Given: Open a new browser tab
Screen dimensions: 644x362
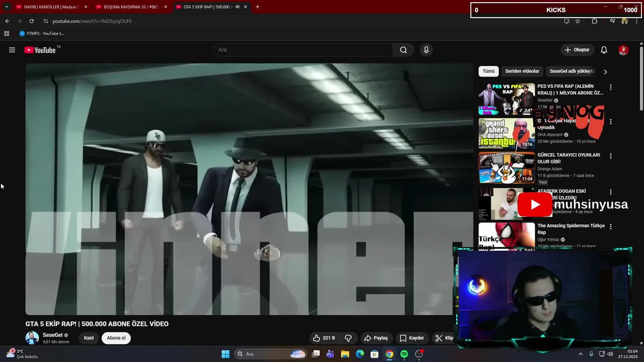Looking at the screenshot, I should (258, 7).
